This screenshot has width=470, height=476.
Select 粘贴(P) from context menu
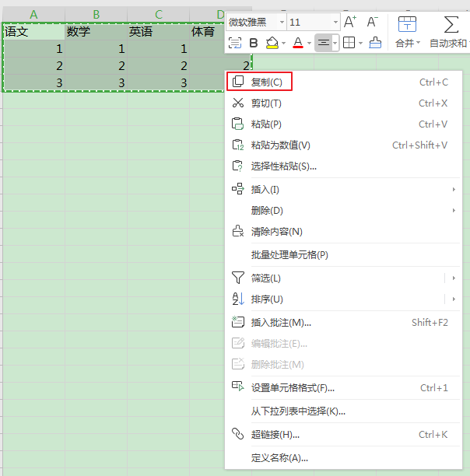point(343,124)
